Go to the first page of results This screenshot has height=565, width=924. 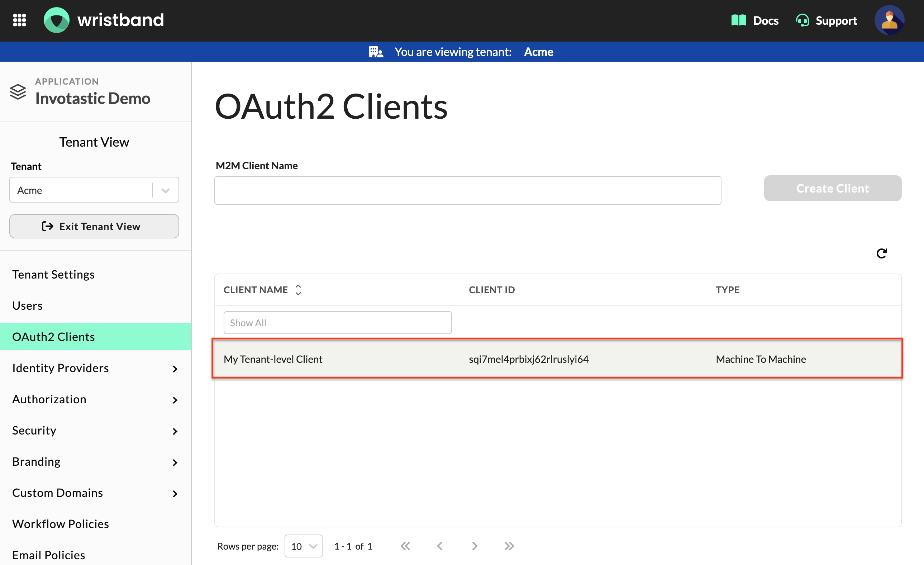[x=405, y=546]
